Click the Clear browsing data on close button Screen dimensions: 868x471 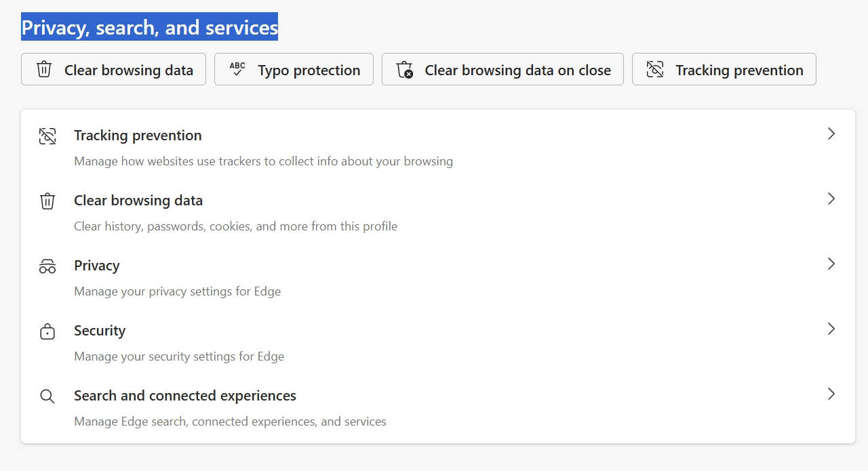[x=502, y=69]
